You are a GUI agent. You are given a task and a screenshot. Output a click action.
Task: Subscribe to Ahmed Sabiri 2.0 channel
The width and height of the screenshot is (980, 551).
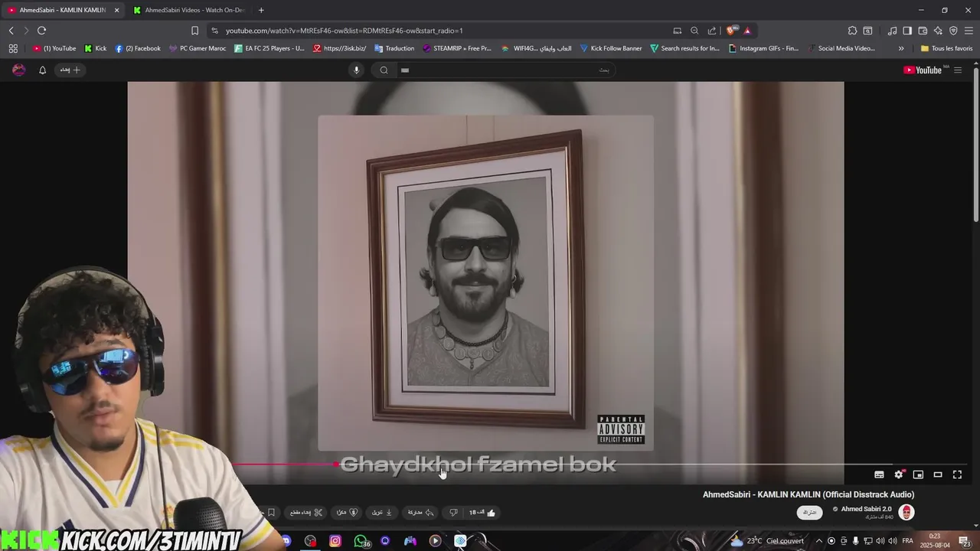[x=810, y=512]
